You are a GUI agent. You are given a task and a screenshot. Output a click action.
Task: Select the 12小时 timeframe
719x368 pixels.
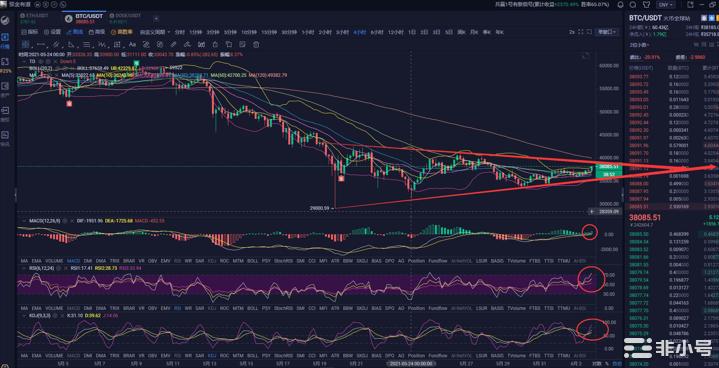(395, 32)
